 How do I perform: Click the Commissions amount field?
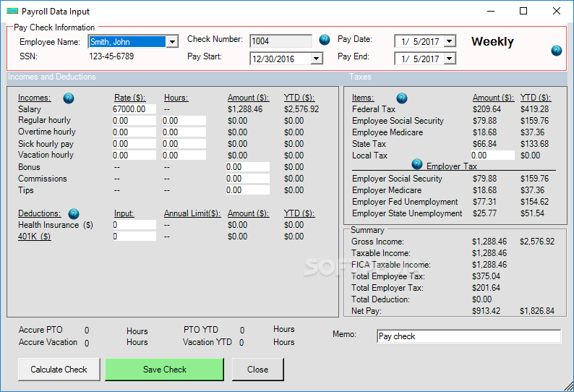248,179
